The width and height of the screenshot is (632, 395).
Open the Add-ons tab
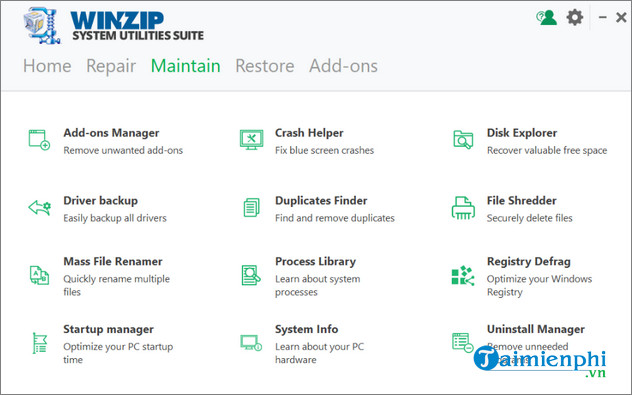343,66
